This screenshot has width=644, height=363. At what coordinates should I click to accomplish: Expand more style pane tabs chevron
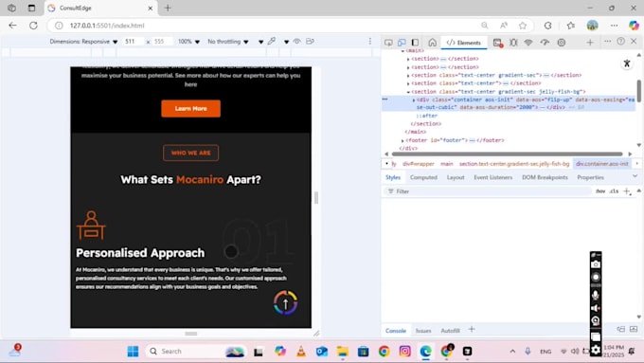(x=635, y=176)
